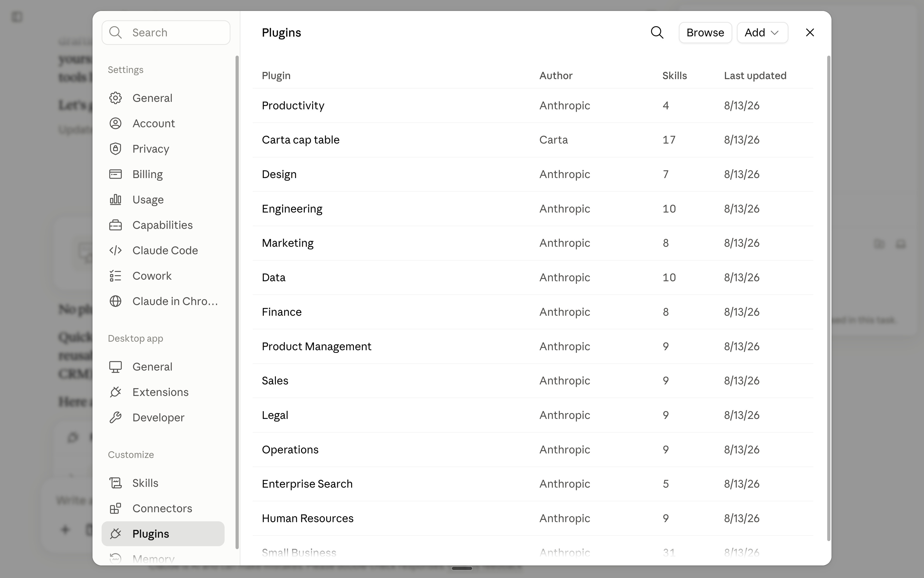Click the Desktop app General monitor icon

[115, 367]
